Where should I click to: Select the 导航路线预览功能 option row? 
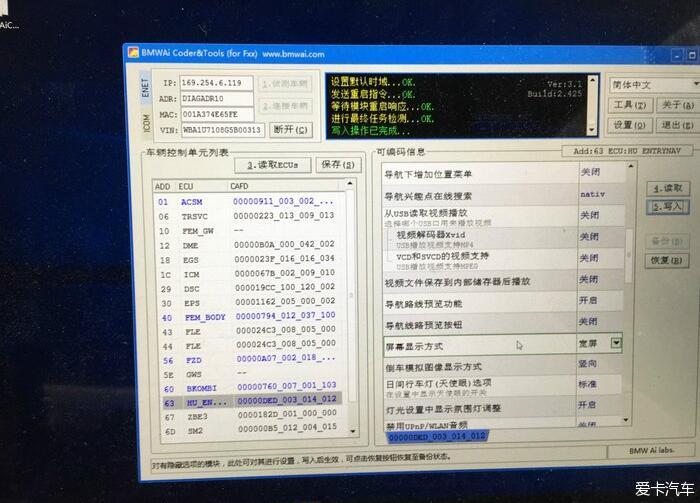(503, 303)
